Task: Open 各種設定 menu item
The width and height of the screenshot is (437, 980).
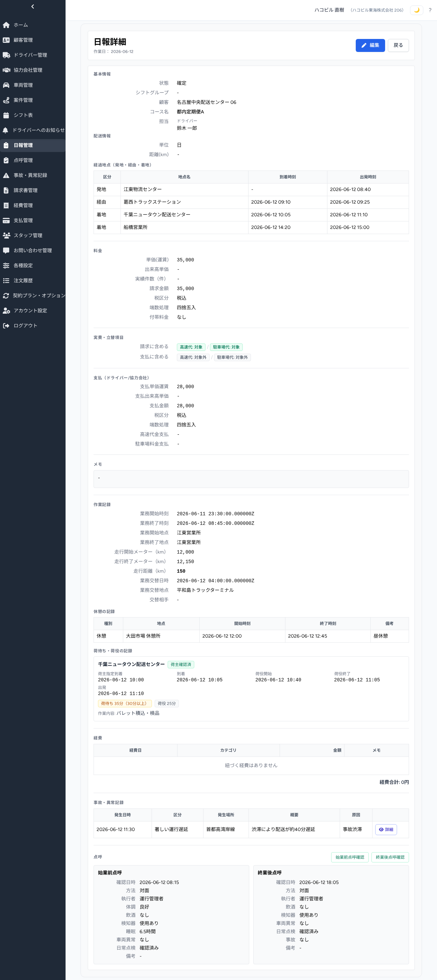Action: 33,266
